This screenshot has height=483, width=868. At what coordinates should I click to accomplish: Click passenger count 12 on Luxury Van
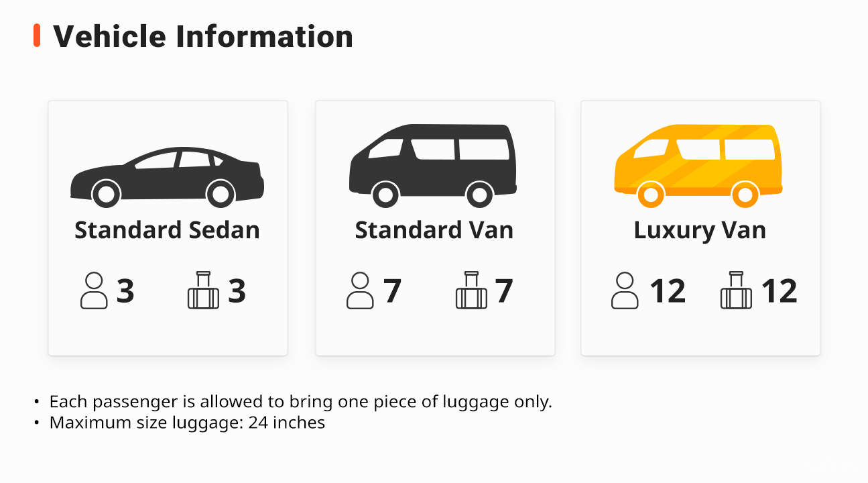pyautogui.click(x=667, y=291)
